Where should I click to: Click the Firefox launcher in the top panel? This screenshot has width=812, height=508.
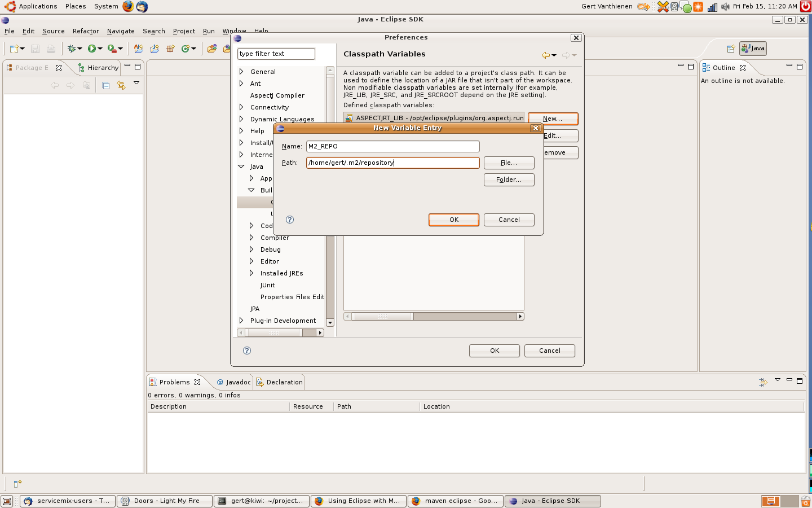click(x=128, y=6)
